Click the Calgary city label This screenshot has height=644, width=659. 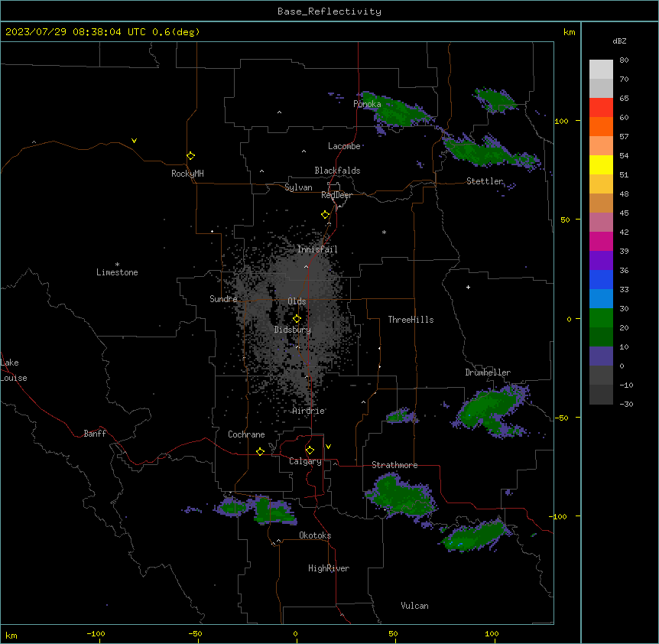pos(305,461)
